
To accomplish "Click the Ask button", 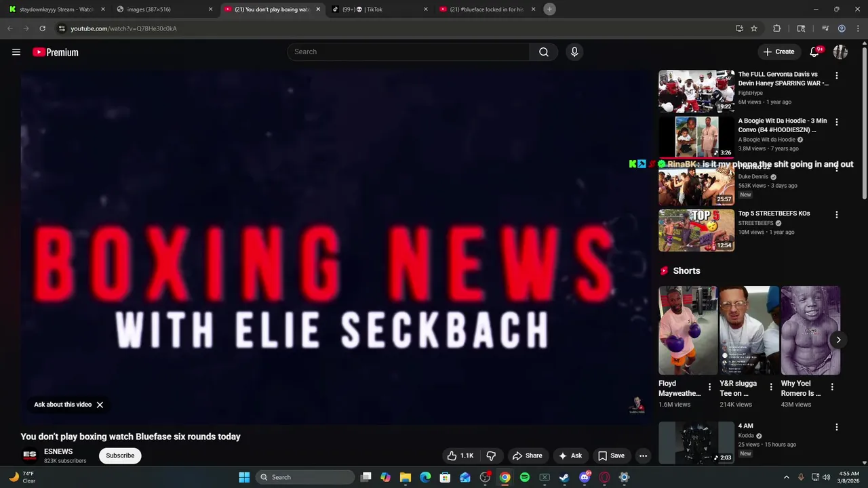I will coord(570,455).
